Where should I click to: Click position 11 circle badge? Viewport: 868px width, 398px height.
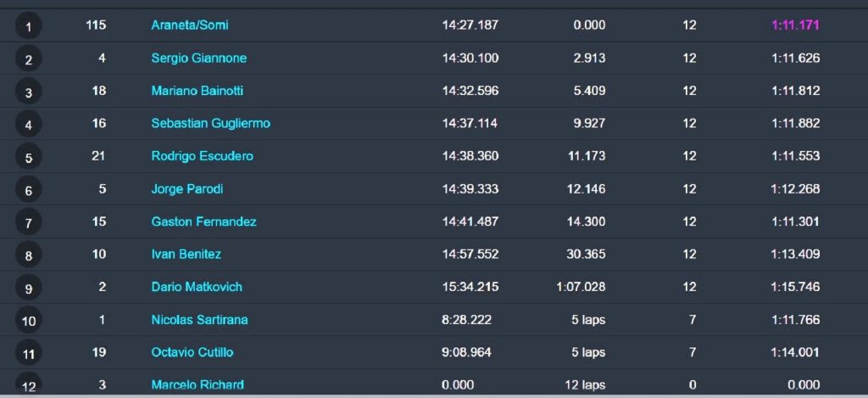click(28, 353)
